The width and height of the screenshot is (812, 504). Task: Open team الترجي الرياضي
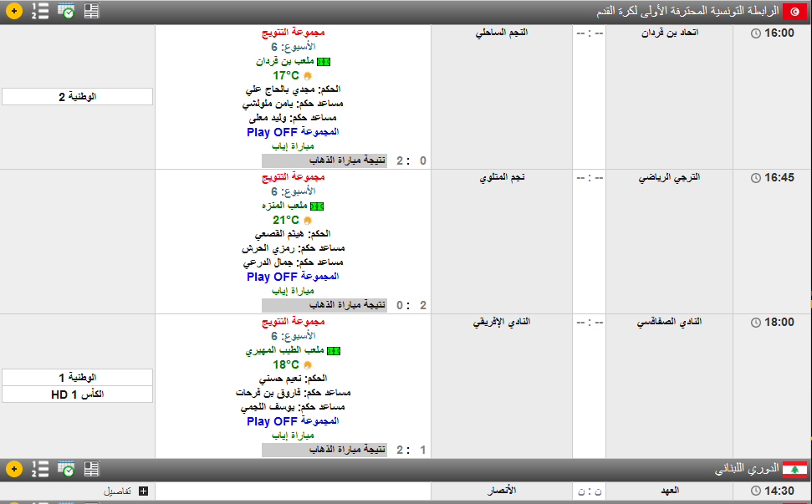[669, 177]
